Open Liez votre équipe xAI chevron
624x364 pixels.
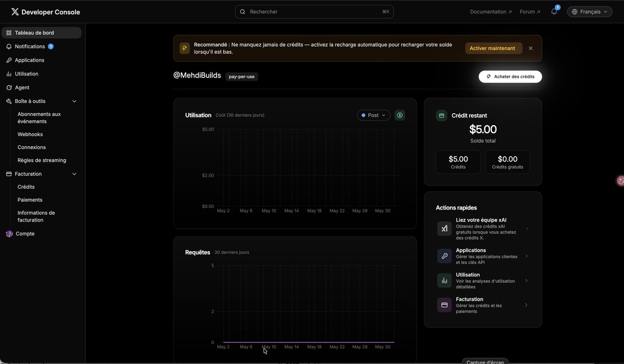527,229
